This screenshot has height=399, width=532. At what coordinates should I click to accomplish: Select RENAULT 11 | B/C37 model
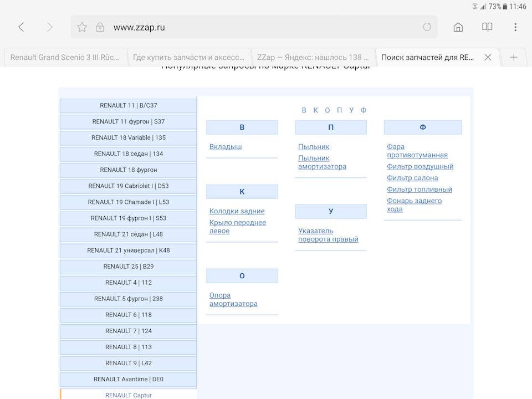tap(128, 105)
